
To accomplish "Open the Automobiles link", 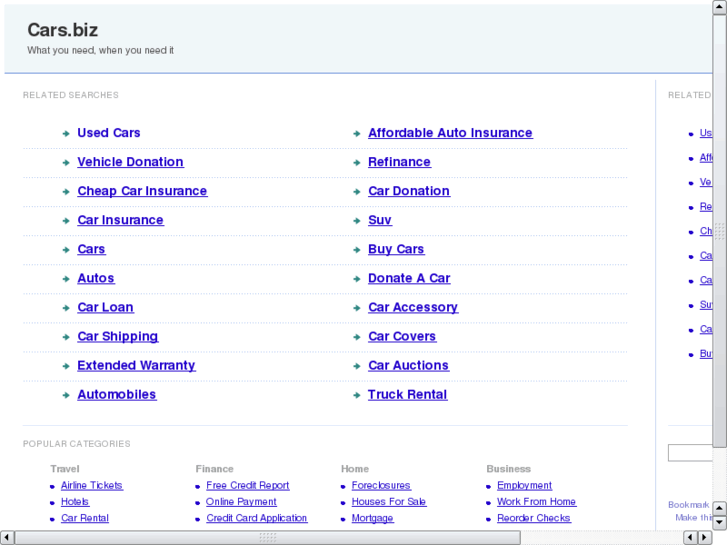I will point(117,395).
